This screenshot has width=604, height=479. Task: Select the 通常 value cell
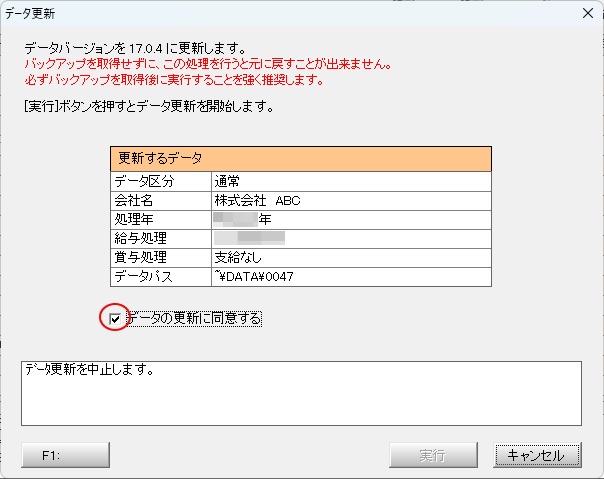(350, 181)
